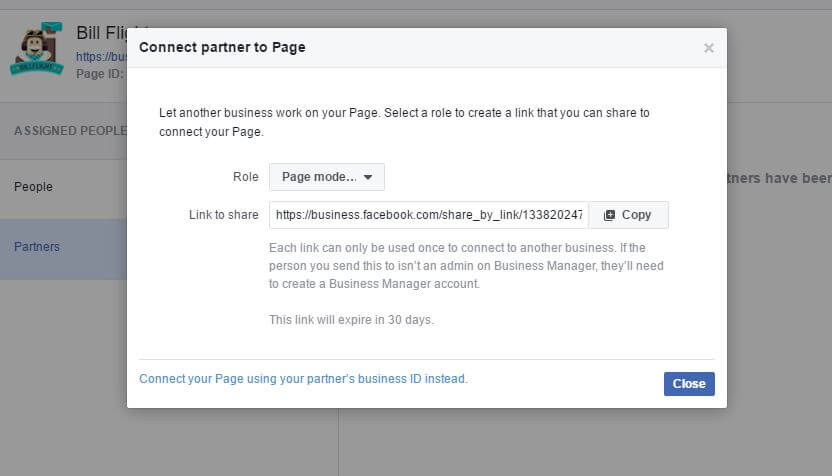The image size is (832, 476).
Task: Click the blue Close button
Action: (x=689, y=384)
